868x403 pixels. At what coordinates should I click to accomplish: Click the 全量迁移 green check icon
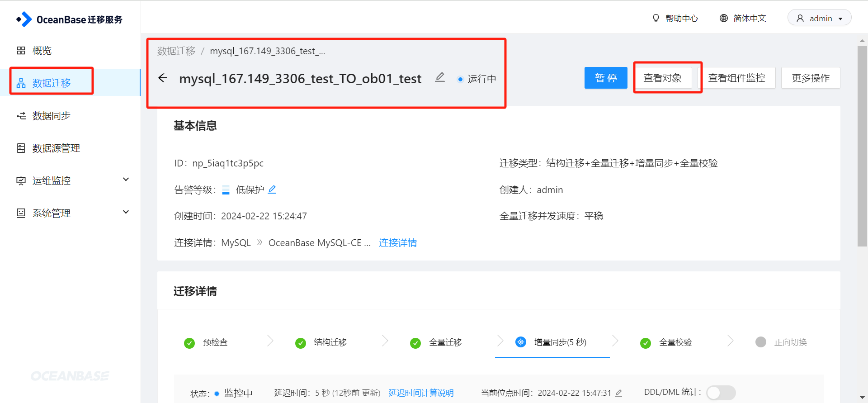pyautogui.click(x=415, y=343)
